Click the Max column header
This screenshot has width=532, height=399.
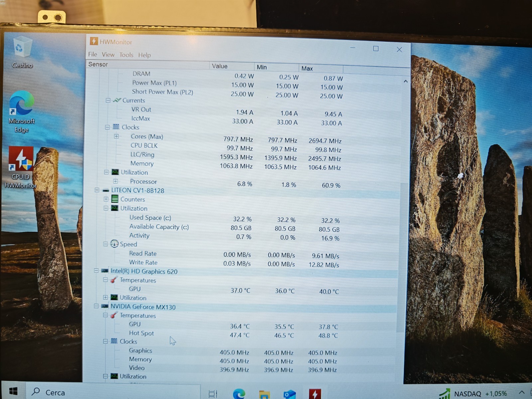click(x=321, y=68)
